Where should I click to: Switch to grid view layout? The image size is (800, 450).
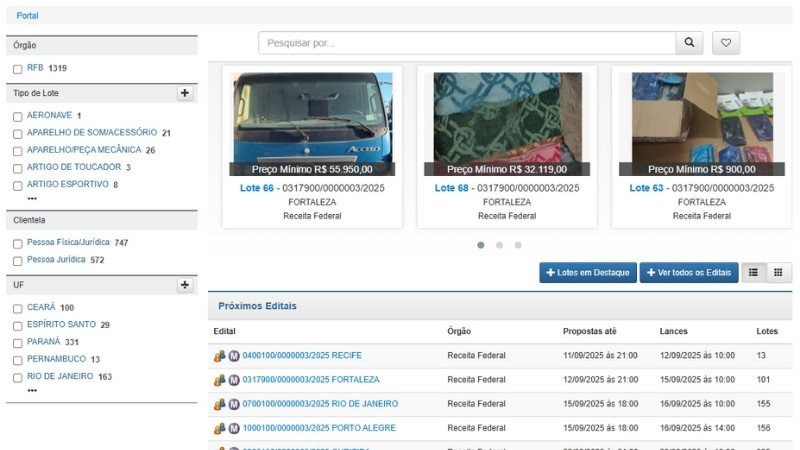778,273
